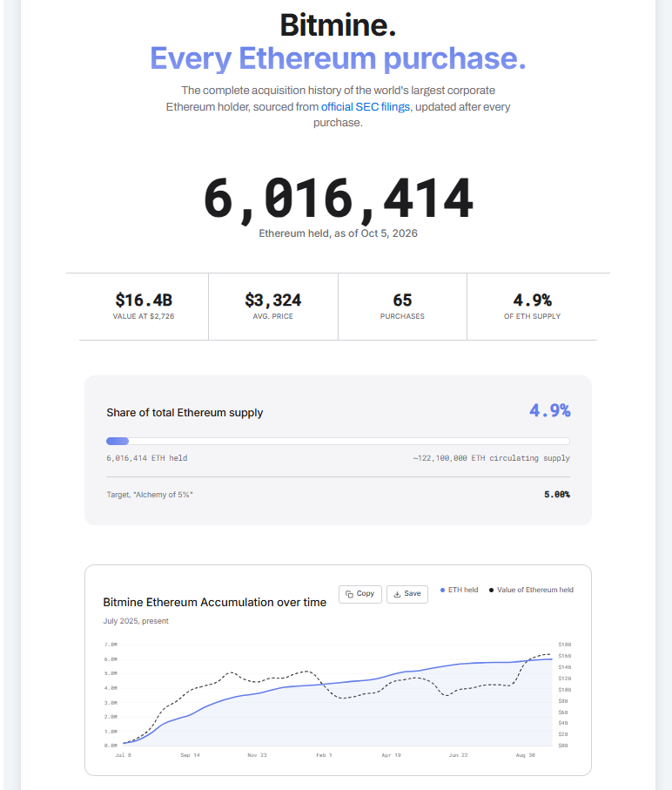
Task: Click the Jun 22 axis label
Action: point(458,755)
